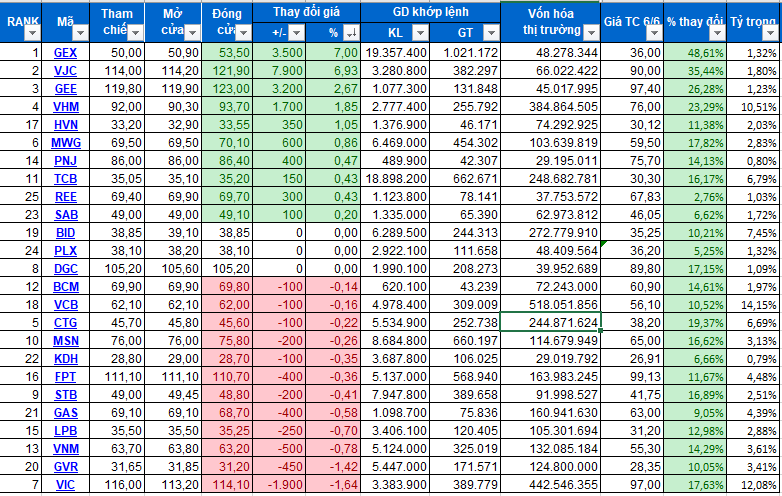782x496 pixels.
Task: Select GEX closing price cell 53,50
Action: pyautogui.click(x=227, y=53)
